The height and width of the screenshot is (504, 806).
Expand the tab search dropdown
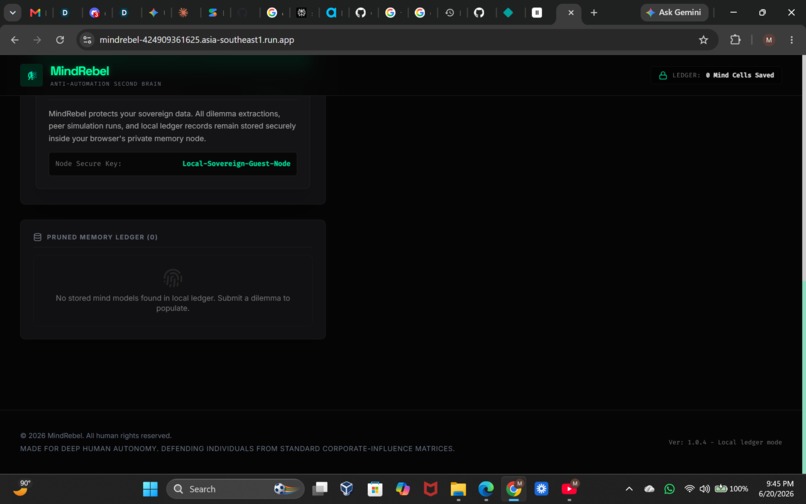point(12,12)
